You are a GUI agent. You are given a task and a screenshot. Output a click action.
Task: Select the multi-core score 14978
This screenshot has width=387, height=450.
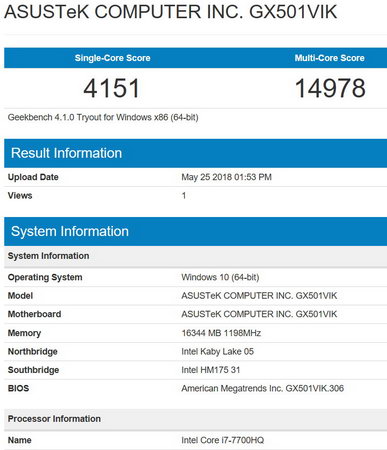pos(330,88)
